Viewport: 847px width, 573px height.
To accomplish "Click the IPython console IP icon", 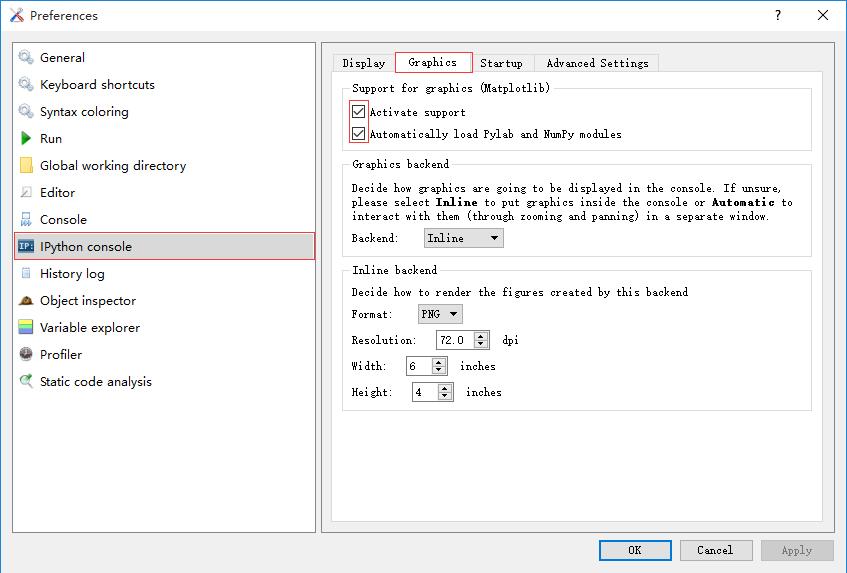I will point(26,246).
